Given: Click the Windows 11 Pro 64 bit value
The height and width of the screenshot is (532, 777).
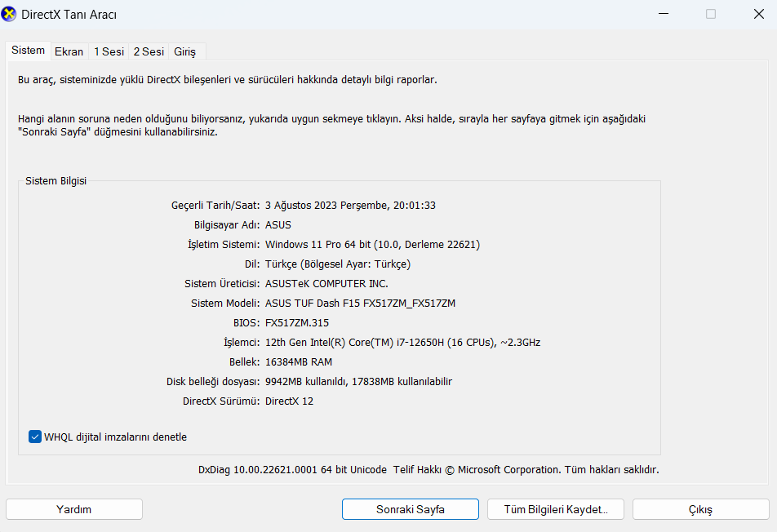Looking at the screenshot, I should [373, 244].
